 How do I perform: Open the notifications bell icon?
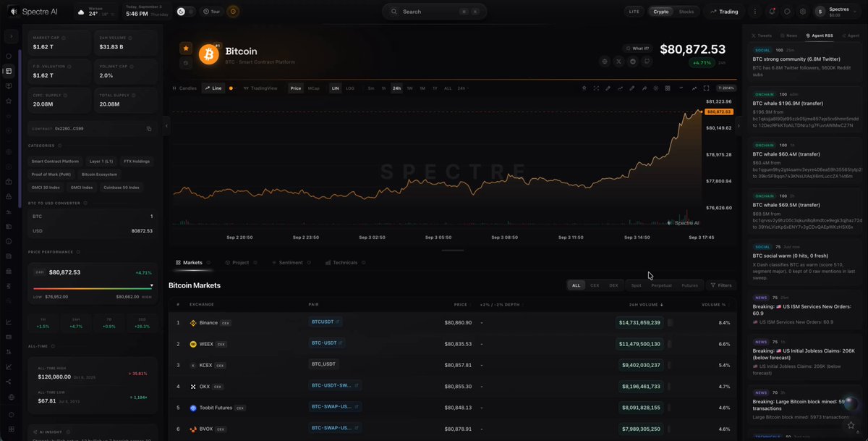[772, 12]
